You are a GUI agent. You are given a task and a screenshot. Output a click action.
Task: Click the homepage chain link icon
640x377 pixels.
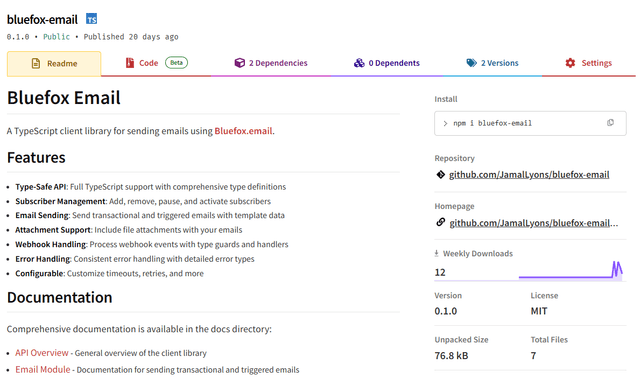pos(440,222)
